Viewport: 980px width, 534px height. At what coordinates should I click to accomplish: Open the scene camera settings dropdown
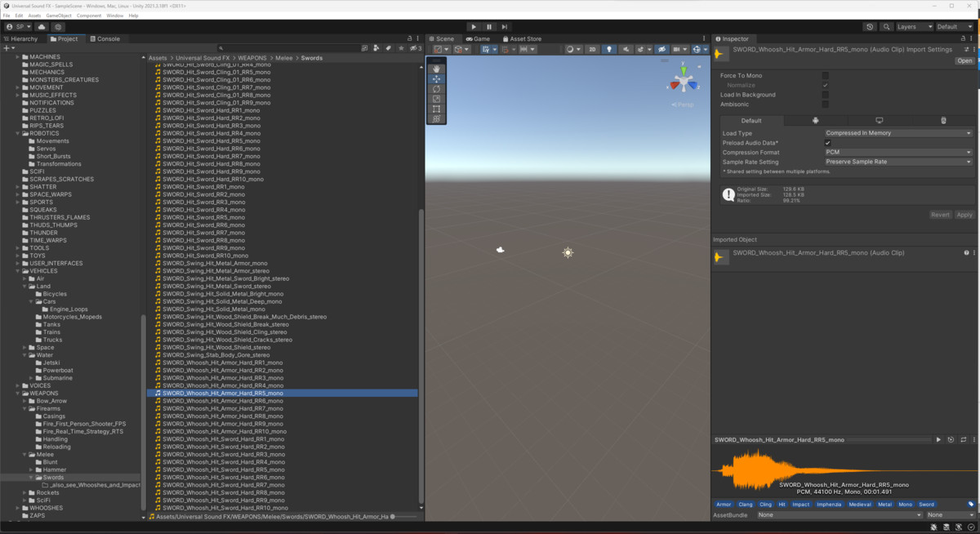pos(679,49)
